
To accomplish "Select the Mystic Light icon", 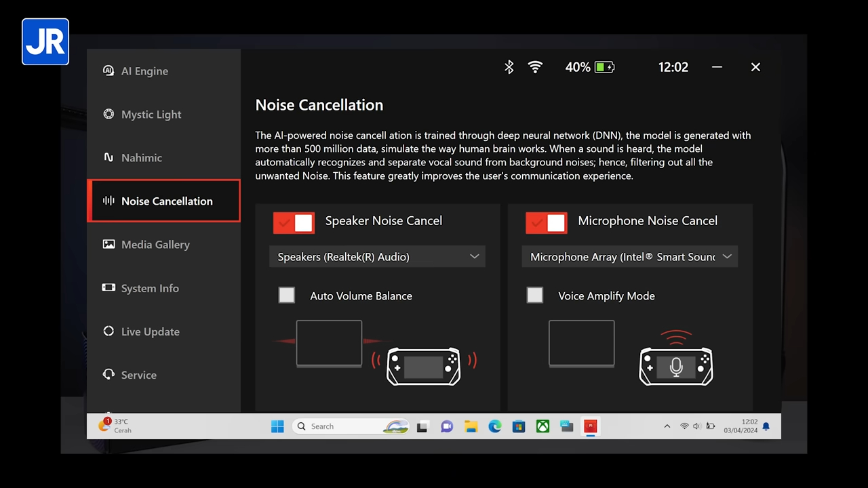I will (x=109, y=114).
